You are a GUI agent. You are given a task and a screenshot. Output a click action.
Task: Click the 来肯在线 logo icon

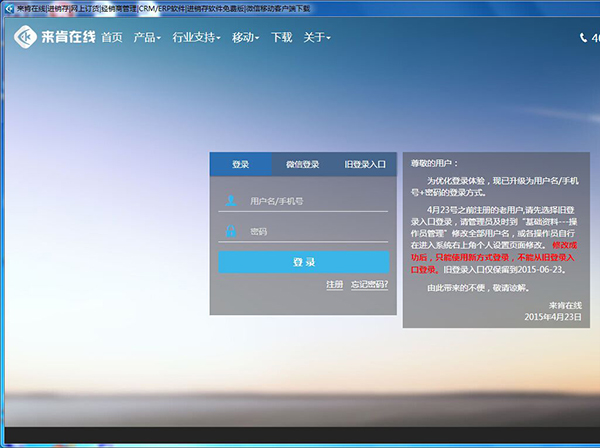click(x=25, y=38)
